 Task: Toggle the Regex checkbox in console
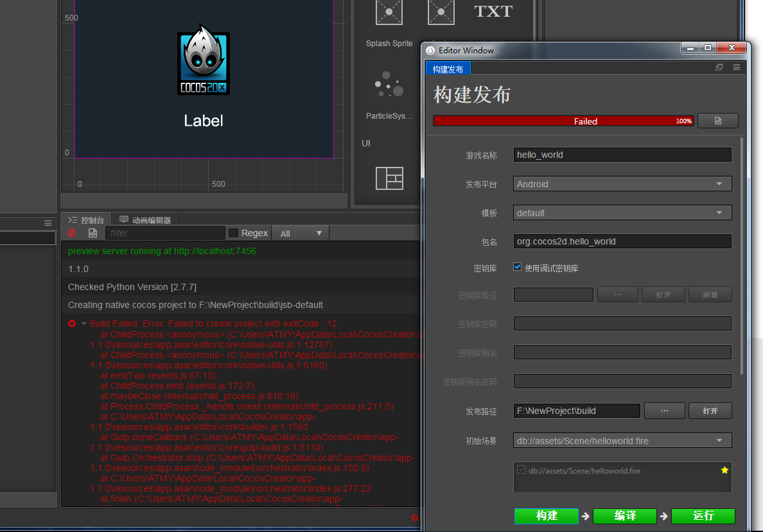click(x=234, y=233)
